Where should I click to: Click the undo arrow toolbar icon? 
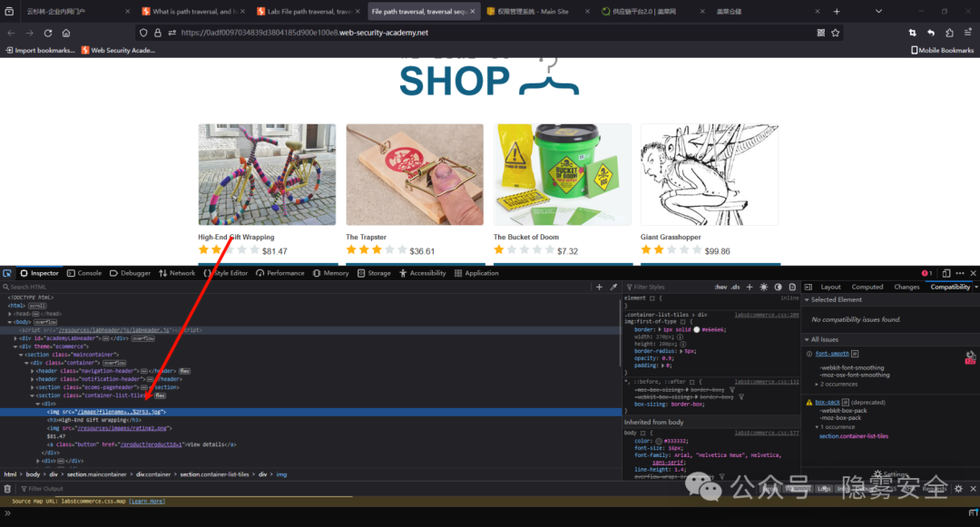pos(931,33)
